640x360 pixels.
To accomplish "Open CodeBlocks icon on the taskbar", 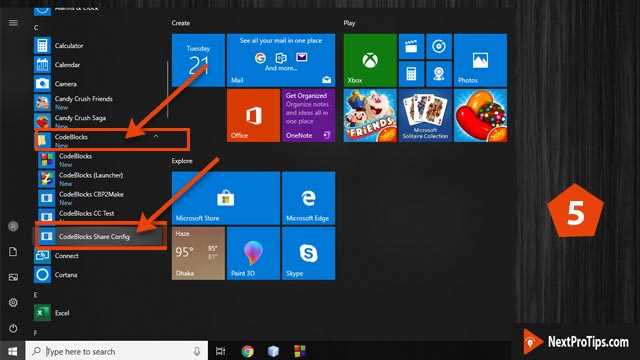I will (x=300, y=351).
